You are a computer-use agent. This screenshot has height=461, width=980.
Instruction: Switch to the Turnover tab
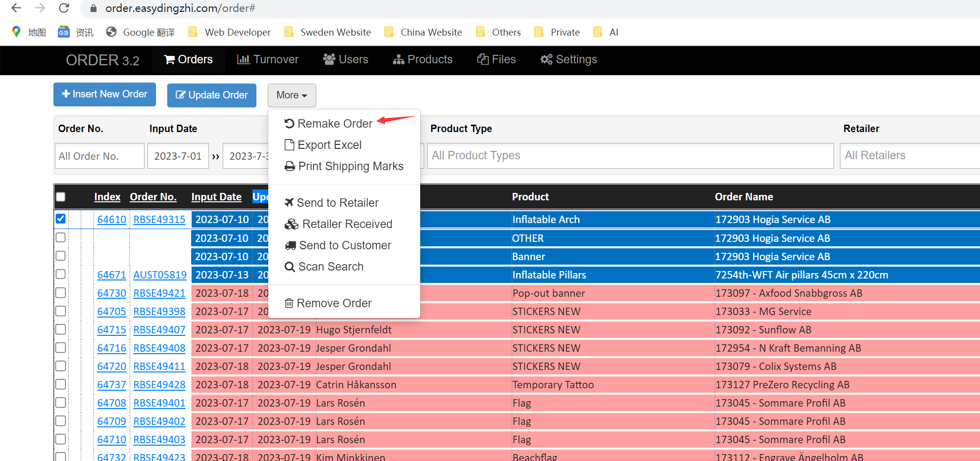[268, 60]
